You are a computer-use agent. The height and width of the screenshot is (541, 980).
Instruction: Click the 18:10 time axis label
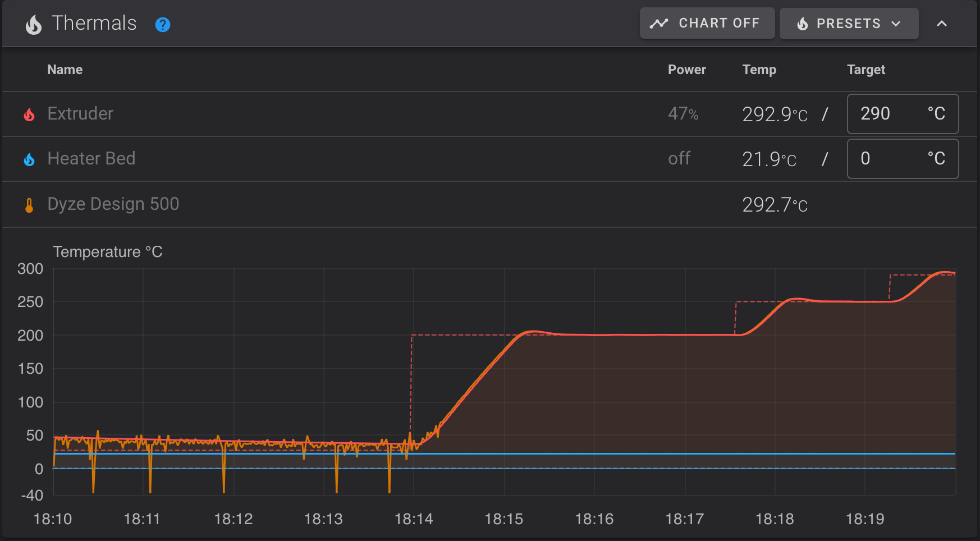[53, 519]
